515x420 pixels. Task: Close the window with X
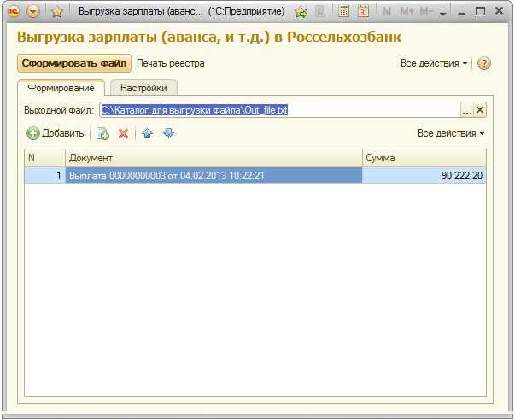tap(499, 11)
